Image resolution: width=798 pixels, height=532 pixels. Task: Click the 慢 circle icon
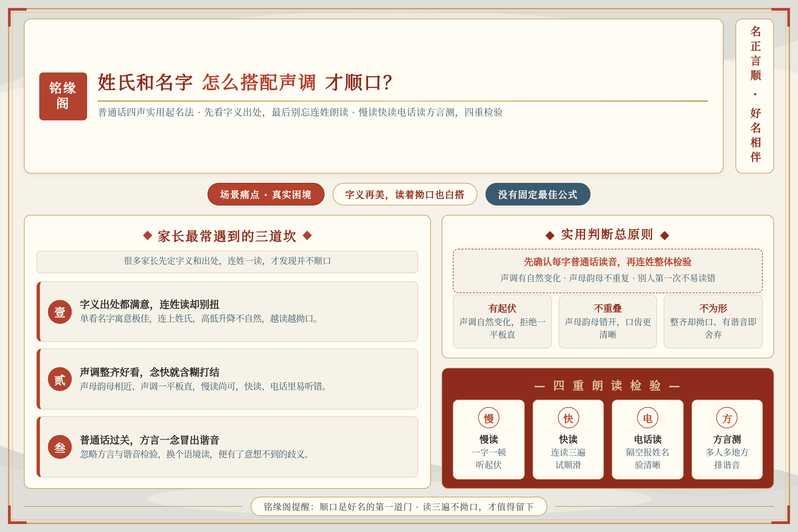488,418
